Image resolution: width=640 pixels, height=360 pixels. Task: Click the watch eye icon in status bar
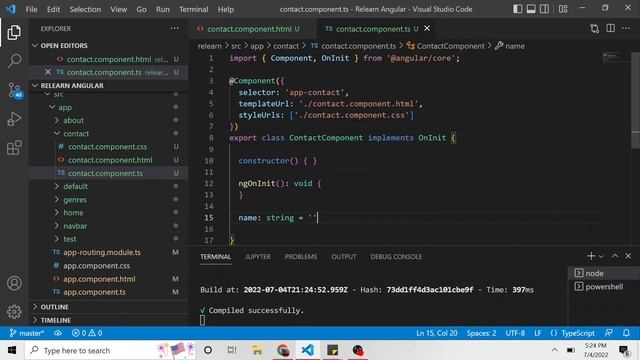(x=58, y=333)
